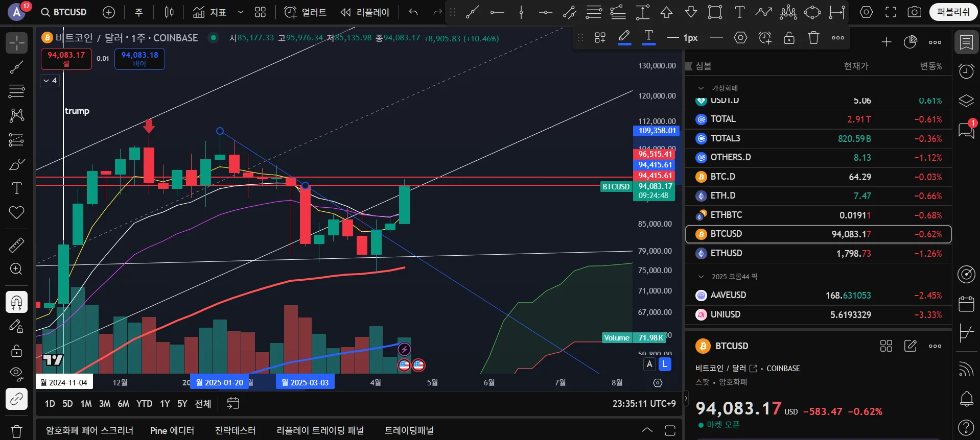Open advanced view pie icon in watchlist
This screenshot has height=440, width=980.
pos(911,42)
